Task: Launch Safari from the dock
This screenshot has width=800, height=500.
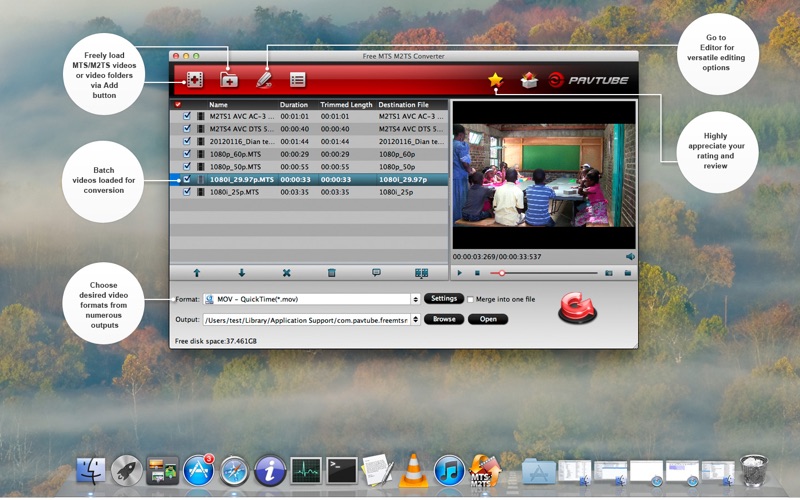Action: pos(234,470)
